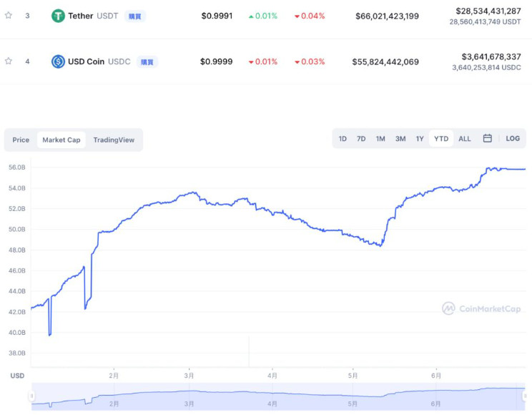The height and width of the screenshot is (415, 532).
Task: Select 1Y time range
Action: pyautogui.click(x=420, y=139)
